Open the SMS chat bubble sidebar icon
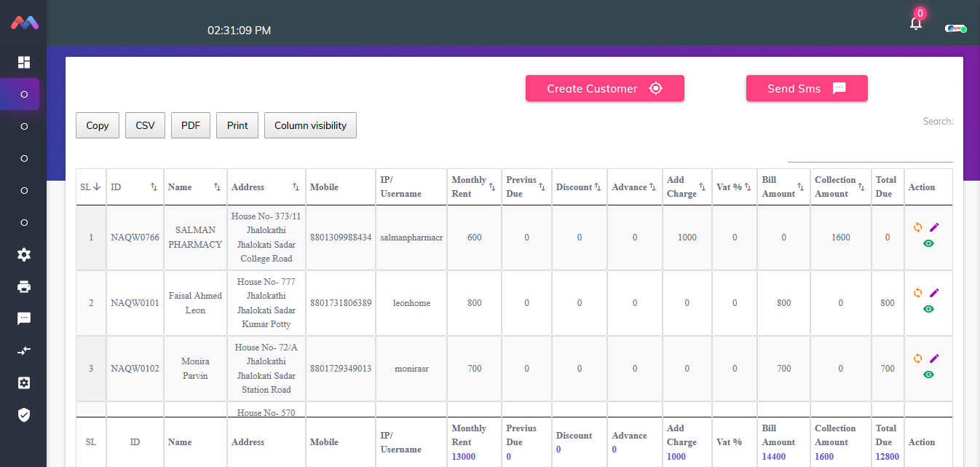Image resolution: width=980 pixels, height=467 pixels. point(24,318)
